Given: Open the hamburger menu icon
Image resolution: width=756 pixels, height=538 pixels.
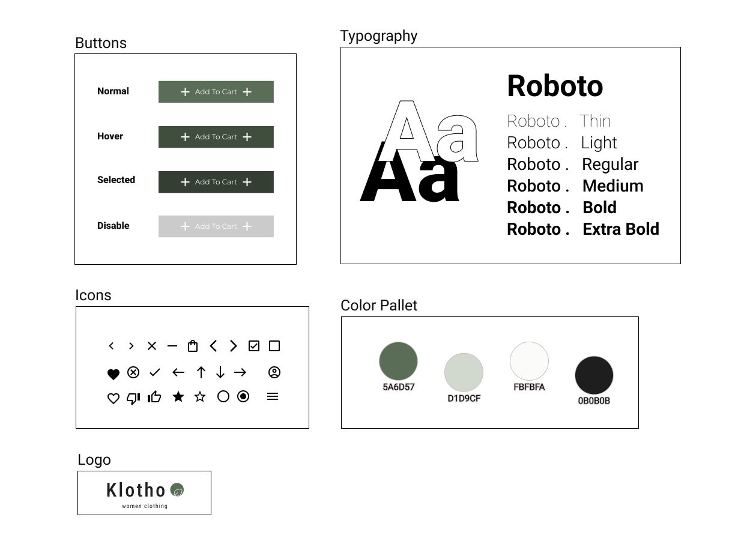Looking at the screenshot, I should (273, 396).
